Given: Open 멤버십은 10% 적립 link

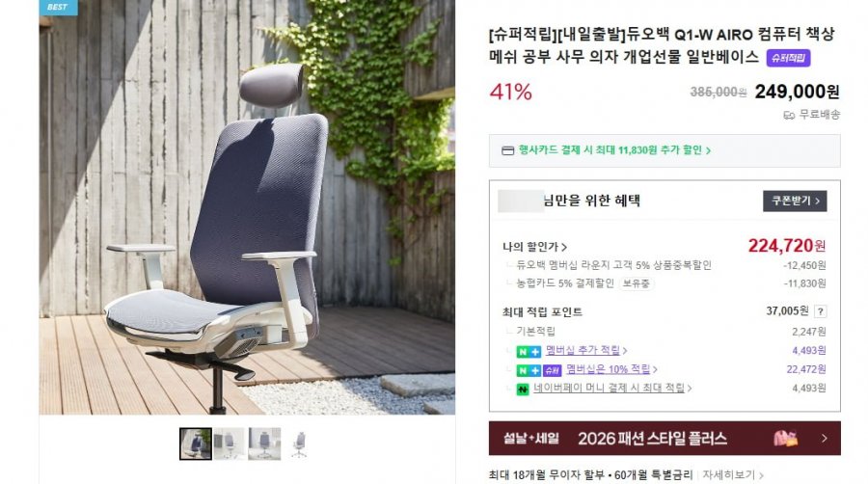Looking at the screenshot, I should 608,369.
